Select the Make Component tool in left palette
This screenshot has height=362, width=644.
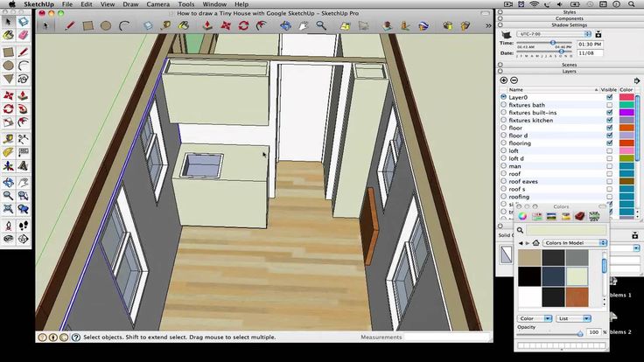coord(24,21)
